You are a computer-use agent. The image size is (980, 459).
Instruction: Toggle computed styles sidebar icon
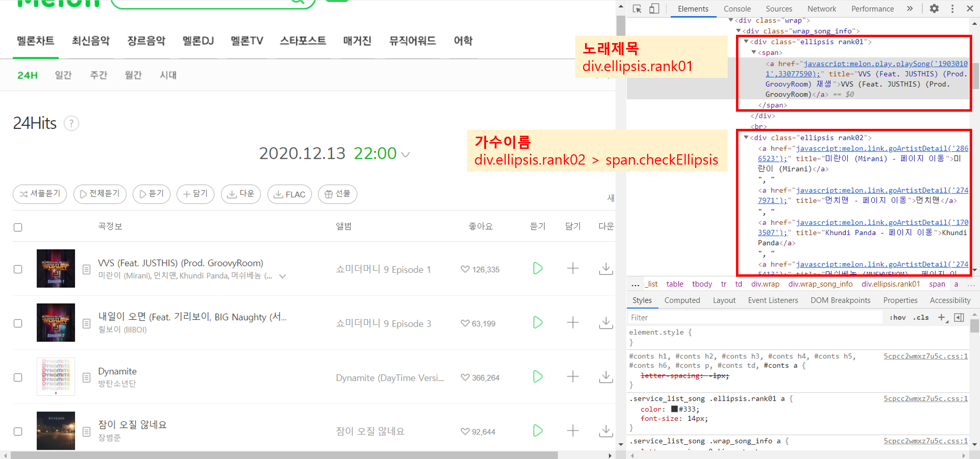pyautogui.click(x=959, y=317)
